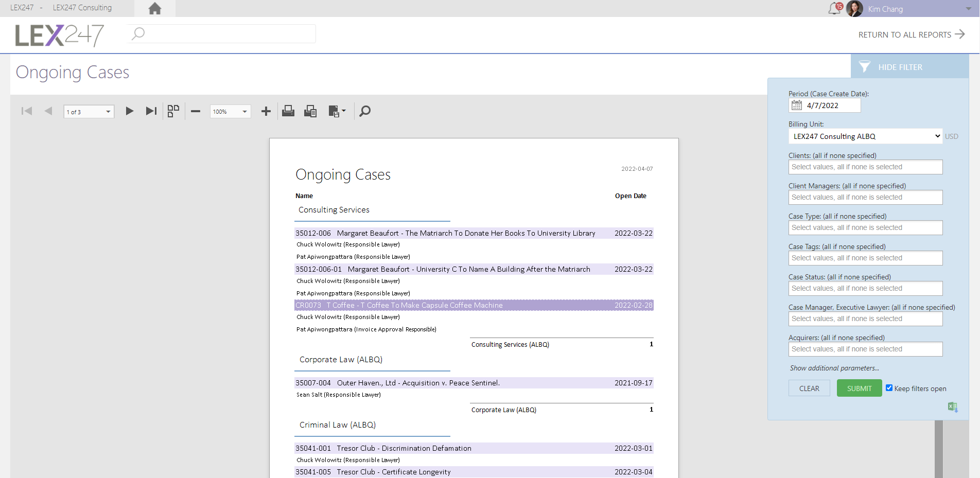Open the Billing Unit dropdown
The image size is (980, 478).
pos(865,136)
